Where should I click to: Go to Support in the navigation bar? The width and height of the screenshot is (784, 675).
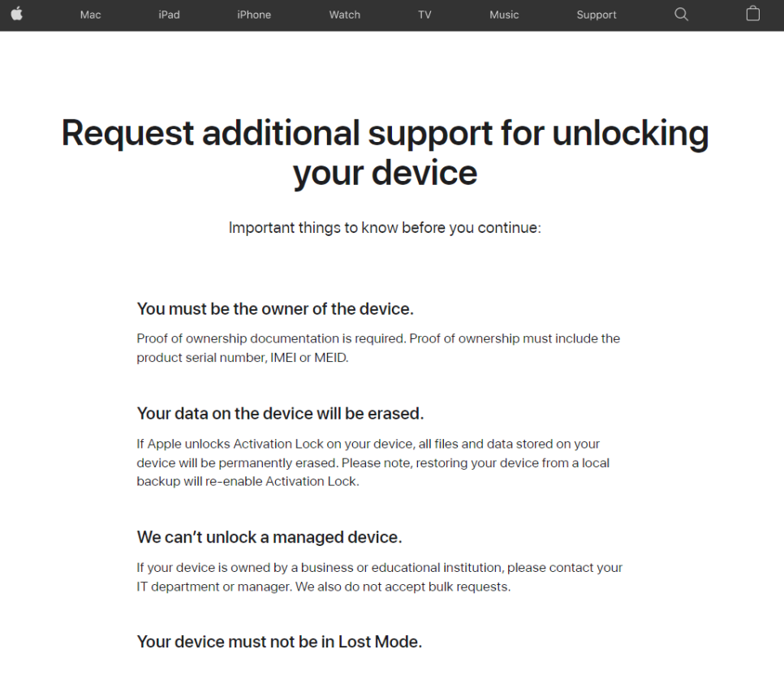click(x=596, y=15)
